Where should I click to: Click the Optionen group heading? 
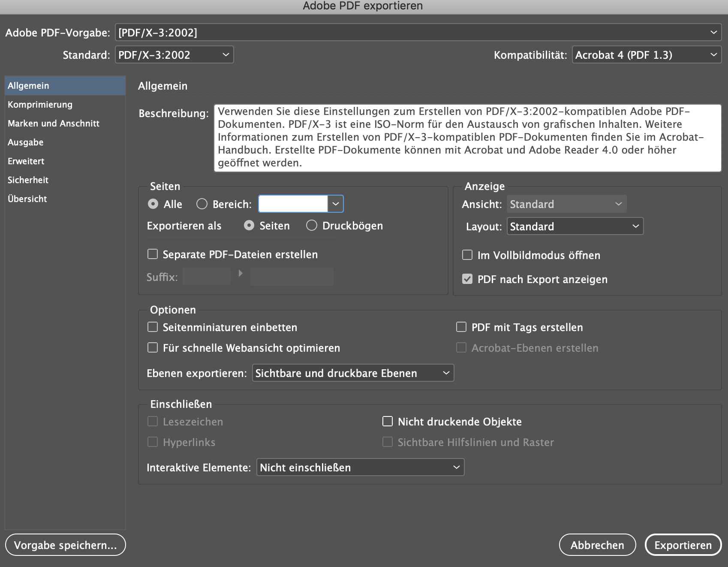pos(173,310)
